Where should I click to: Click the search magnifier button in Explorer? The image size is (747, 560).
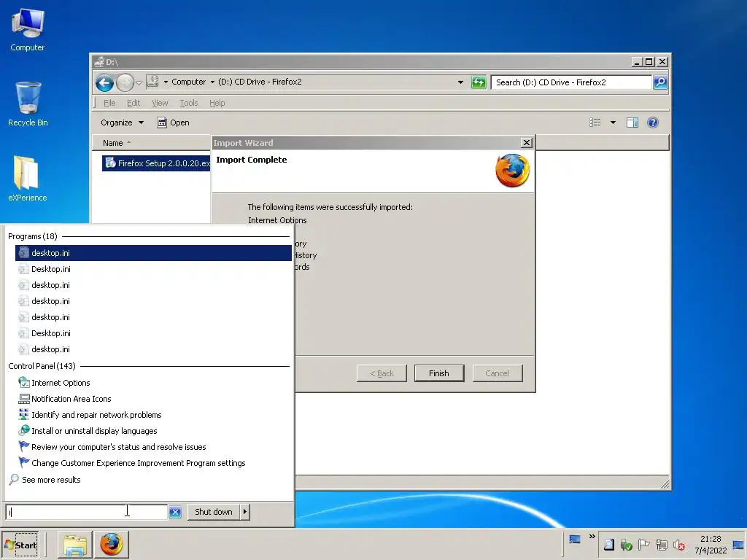[659, 82]
